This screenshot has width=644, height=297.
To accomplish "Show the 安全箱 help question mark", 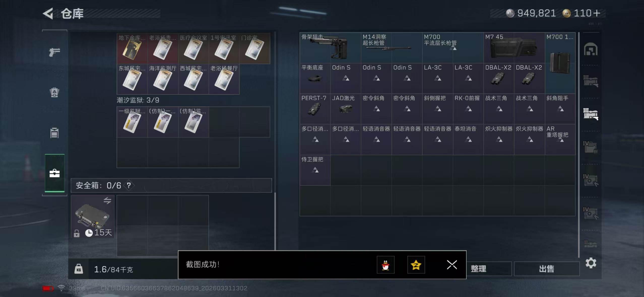I will (129, 186).
